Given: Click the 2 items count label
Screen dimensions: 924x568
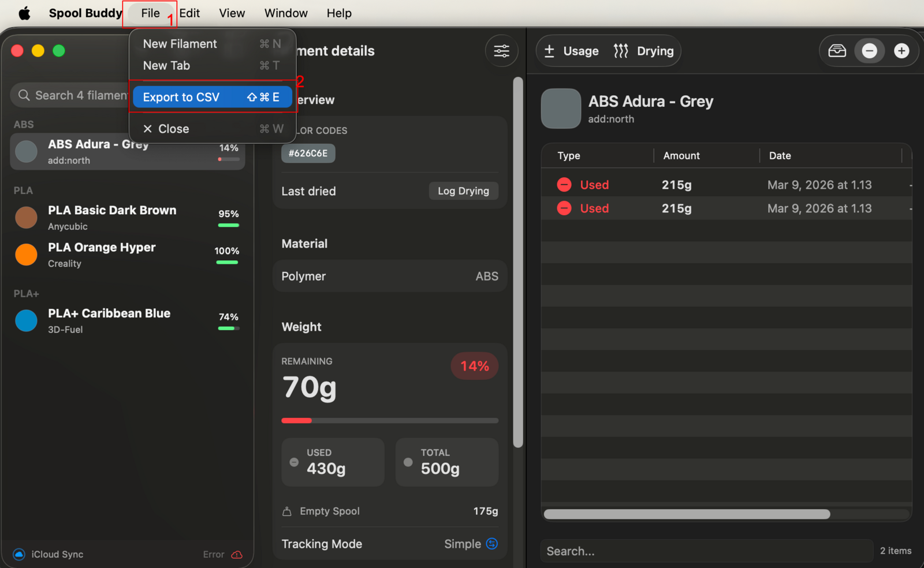Looking at the screenshot, I should pos(896,551).
